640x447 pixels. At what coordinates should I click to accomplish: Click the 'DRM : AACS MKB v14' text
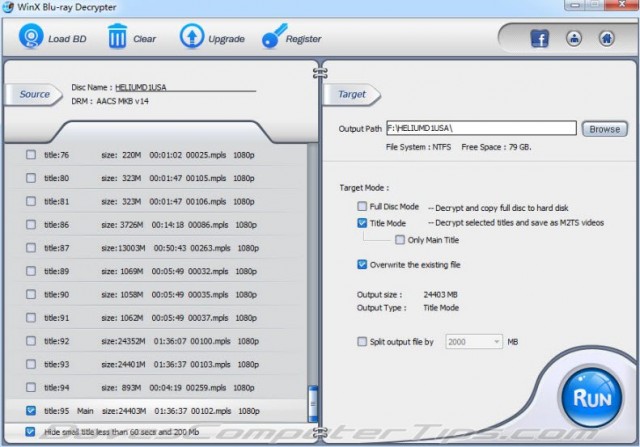110,101
